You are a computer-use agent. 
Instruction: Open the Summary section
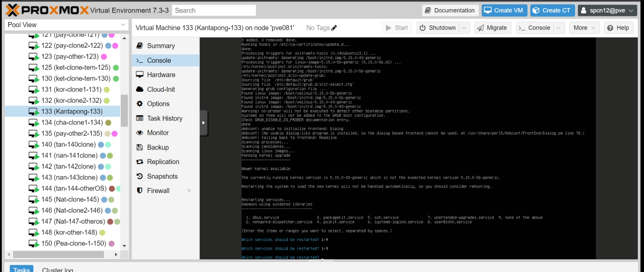pyautogui.click(x=166, y=46)
